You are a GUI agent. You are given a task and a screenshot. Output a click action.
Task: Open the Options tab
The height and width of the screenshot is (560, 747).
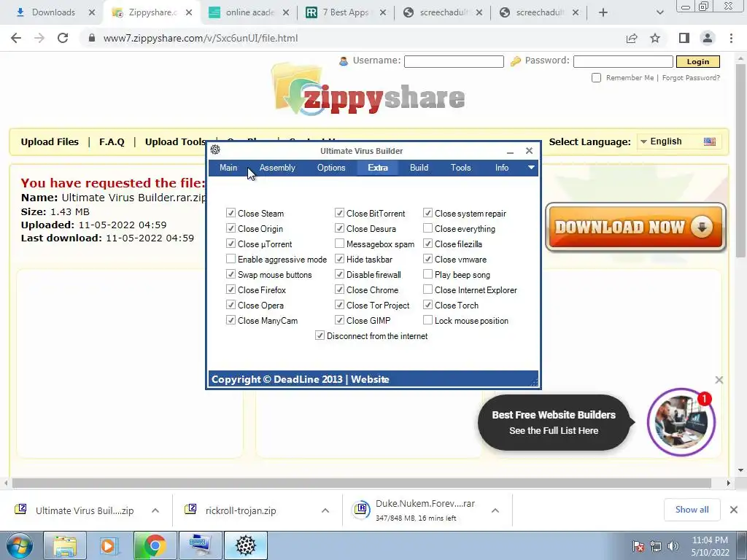(331, 168)
